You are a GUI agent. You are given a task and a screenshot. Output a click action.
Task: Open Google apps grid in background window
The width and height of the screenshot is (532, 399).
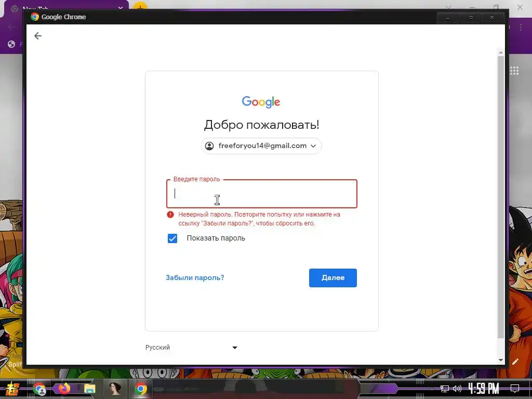[x=514, y=71]
